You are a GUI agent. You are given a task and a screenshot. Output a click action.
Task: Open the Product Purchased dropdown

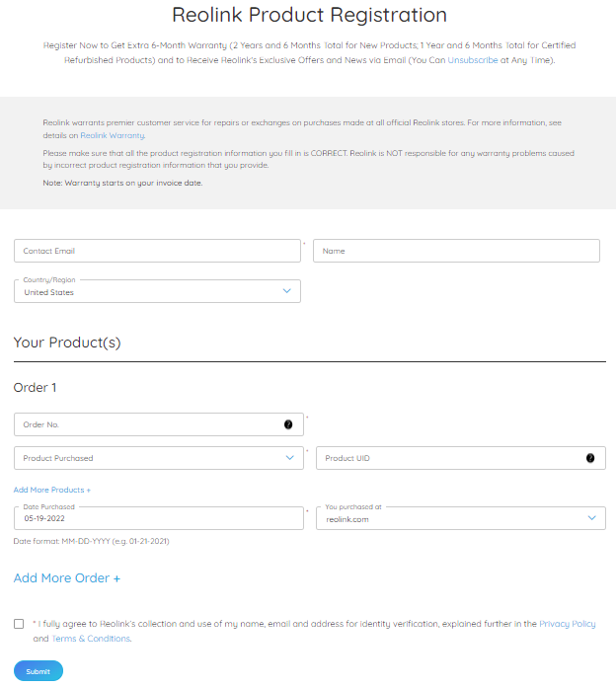[x=289, y=458]
